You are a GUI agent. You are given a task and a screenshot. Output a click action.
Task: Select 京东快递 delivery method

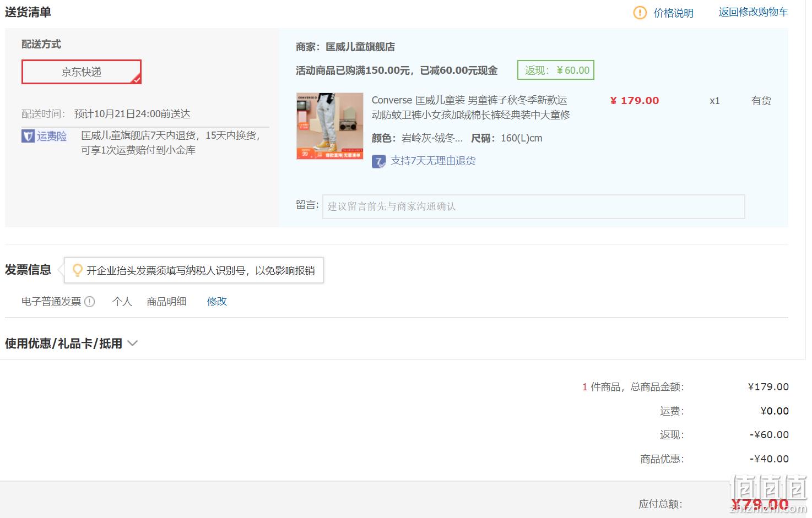click(82, 72)
